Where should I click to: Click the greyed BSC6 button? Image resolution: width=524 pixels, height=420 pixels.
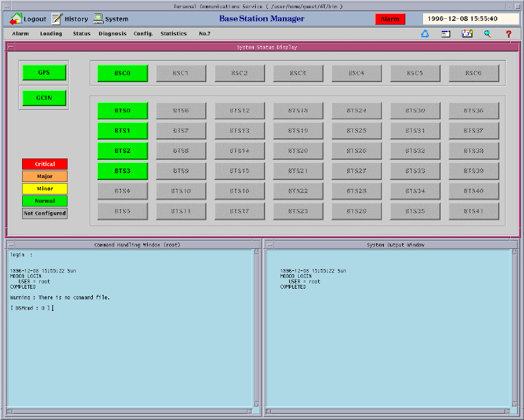pos(473,73)
